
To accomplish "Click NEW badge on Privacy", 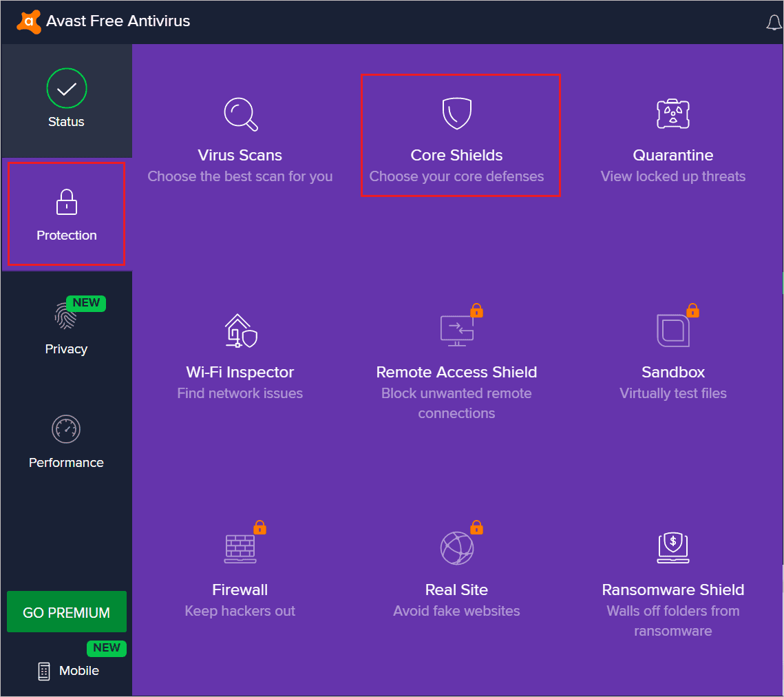I will pyautogui.click(x=86, y=303).
